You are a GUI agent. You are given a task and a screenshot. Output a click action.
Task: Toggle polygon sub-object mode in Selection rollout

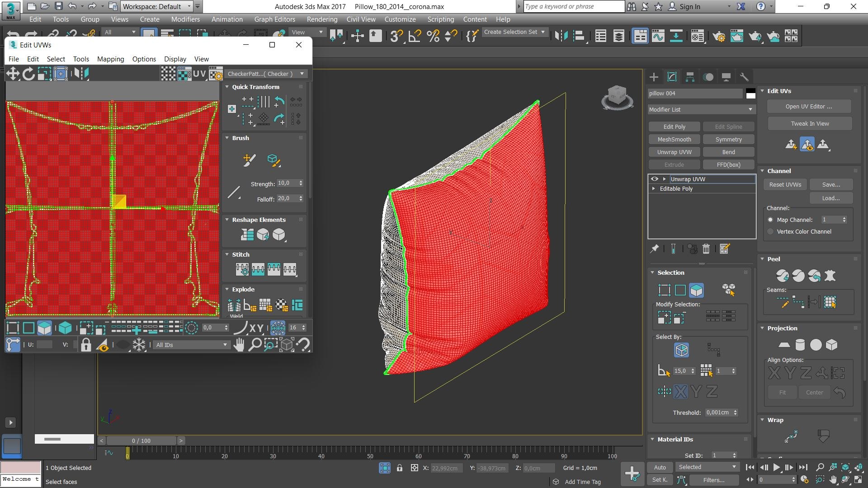click(x=697, y=290)
